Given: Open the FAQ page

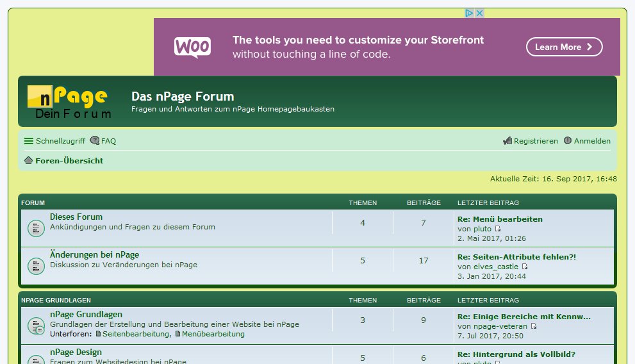Looking at the screenshot, I should pos(103,141).
